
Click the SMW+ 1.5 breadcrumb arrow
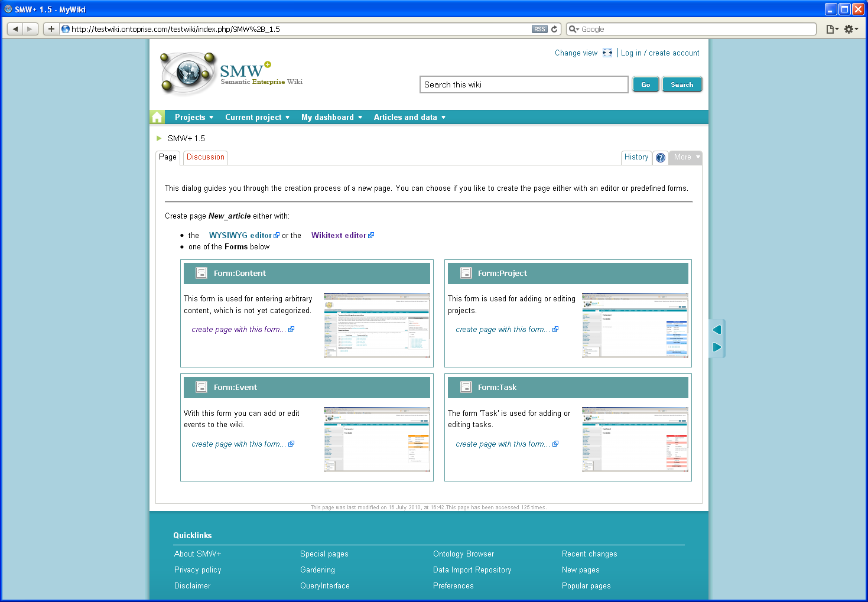159,138
